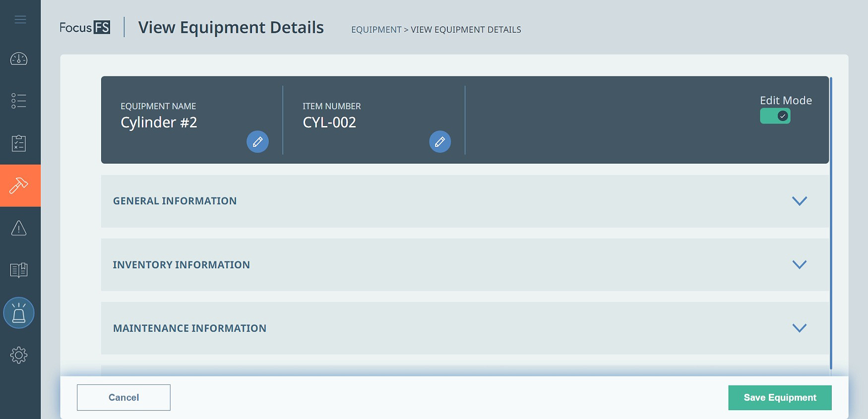Image resolution: width=868 pixels, height=419 pixels.
Task: Open the clipboard checklist sidebar icon
Action: 19,143
